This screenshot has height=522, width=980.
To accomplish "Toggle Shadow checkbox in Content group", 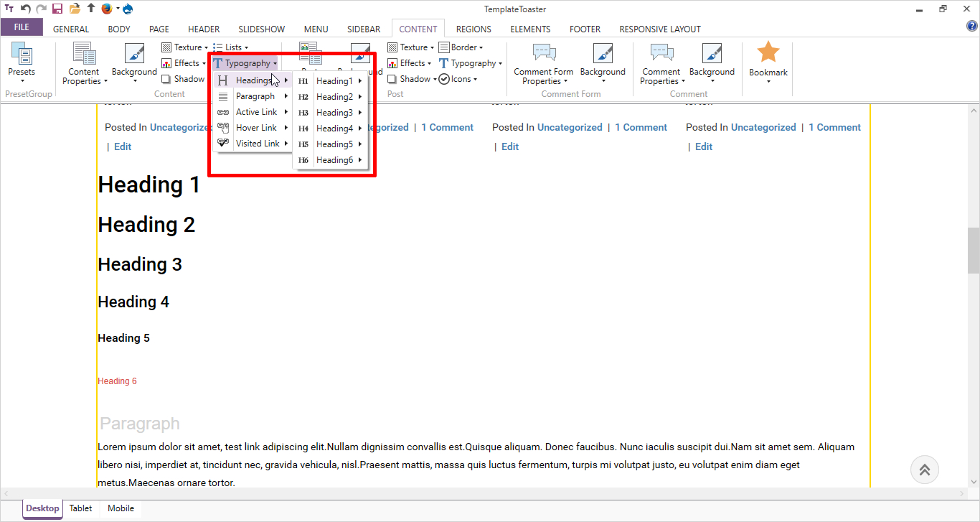I will [166, 79].
